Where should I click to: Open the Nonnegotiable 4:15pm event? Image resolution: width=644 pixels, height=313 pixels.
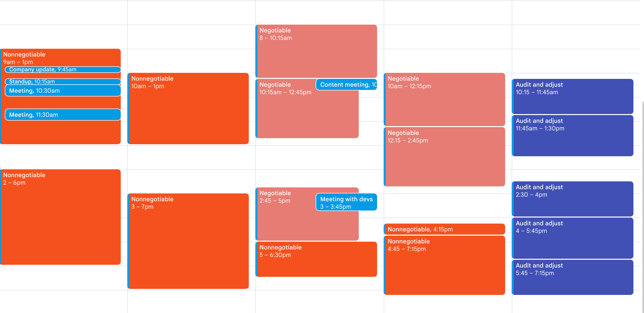[x=445, y=229]
